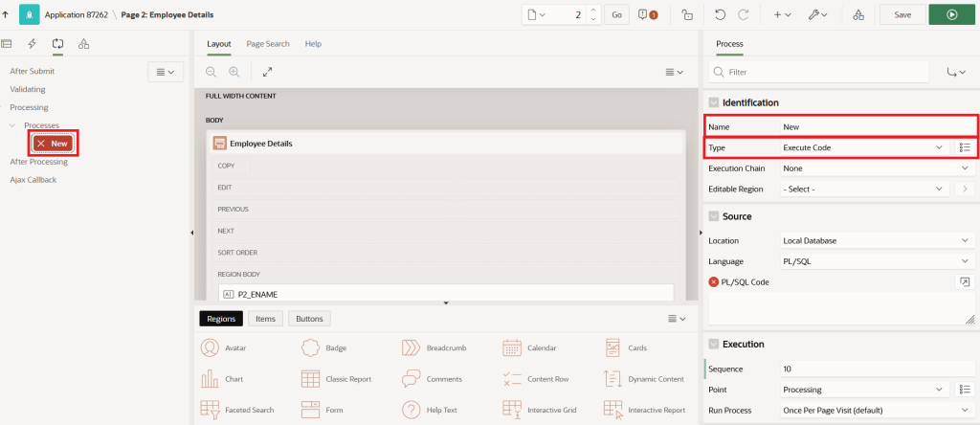Collapse the Processes tree node
The image size is (980, 425).
(x=12, y=125)
